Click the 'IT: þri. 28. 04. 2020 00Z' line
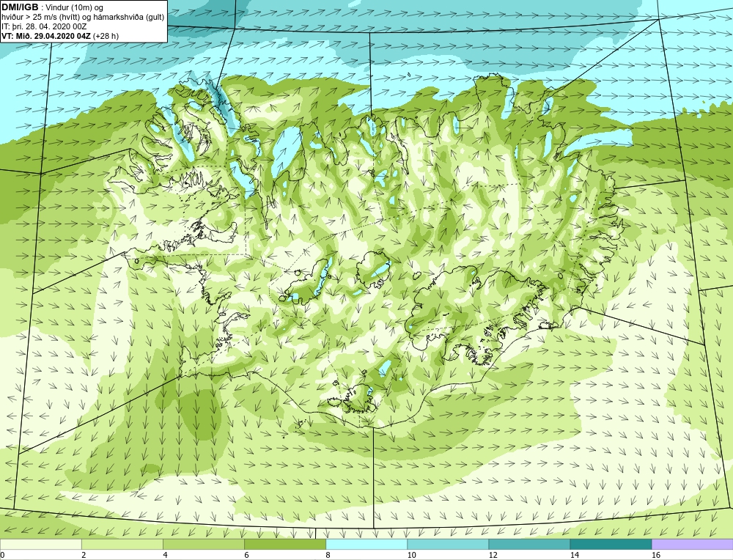This screenshot has width=733, height=560. [44, 26]
